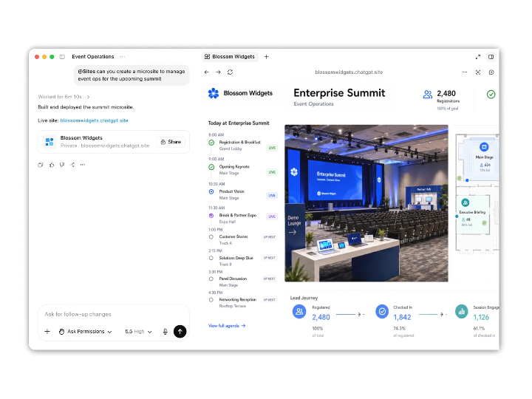The height and width of the screenshot is (399, 532).
Task: Open the Event Operations ellipsis menu
Action: click(123, 57)
